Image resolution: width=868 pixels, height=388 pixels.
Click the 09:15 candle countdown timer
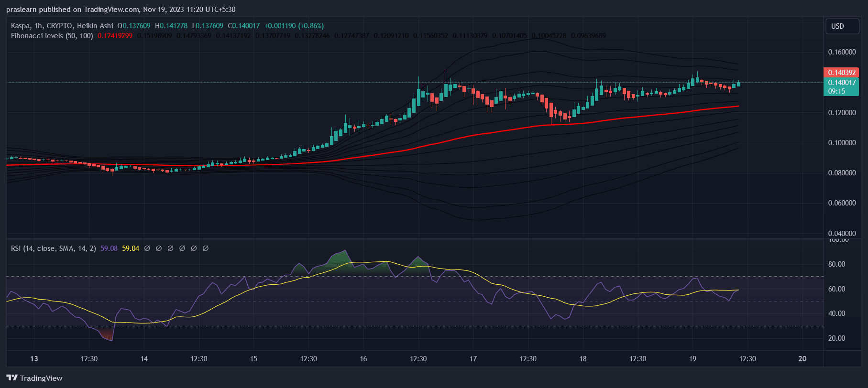point(836,91)
